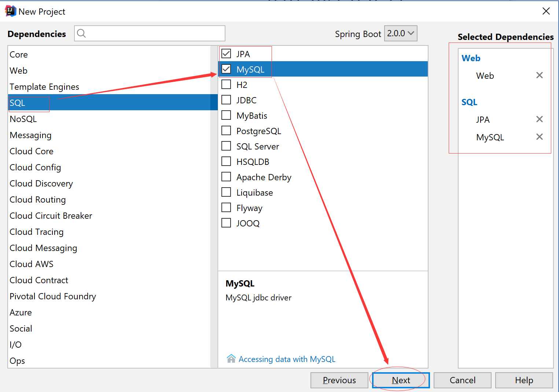Image resolution: width=559 pixels, height=392 pixels.
Task: Focus the Dependencies search field
Action: (150, 33)
